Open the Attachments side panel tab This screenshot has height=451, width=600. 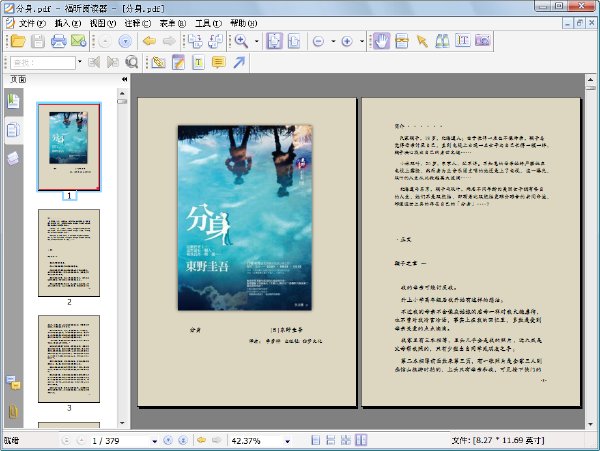[13, 412]
